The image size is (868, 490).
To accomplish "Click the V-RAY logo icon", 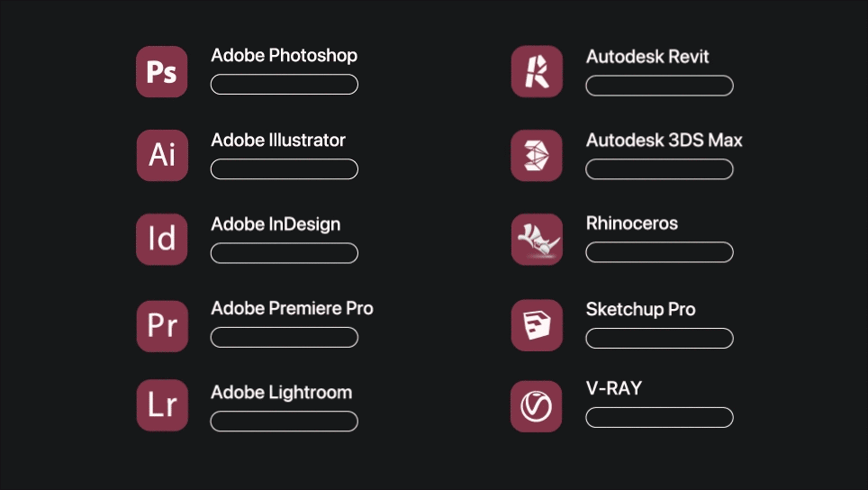I will click(536, 406).
